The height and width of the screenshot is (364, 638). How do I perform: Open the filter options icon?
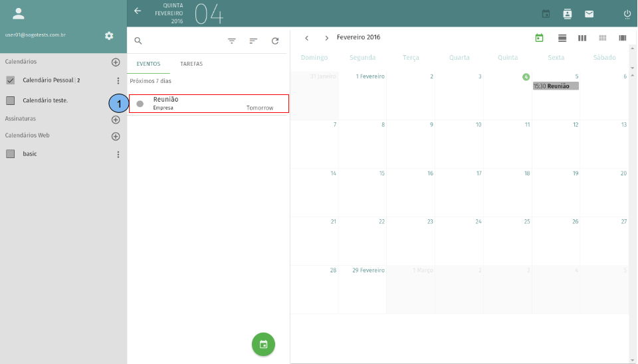tap(232, 41)
